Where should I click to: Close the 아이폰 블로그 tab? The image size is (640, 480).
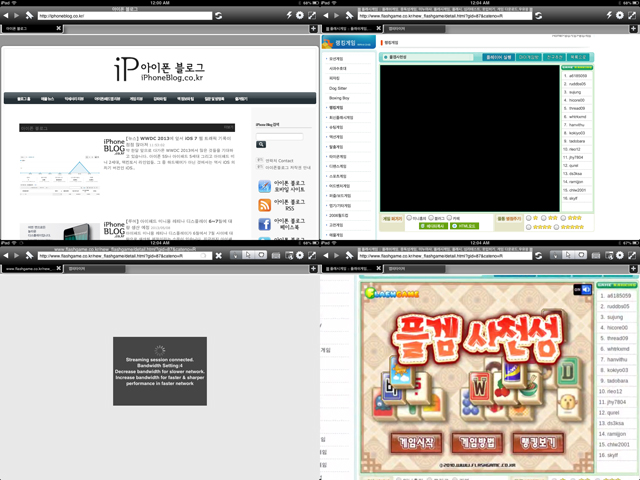click(58, 28)
